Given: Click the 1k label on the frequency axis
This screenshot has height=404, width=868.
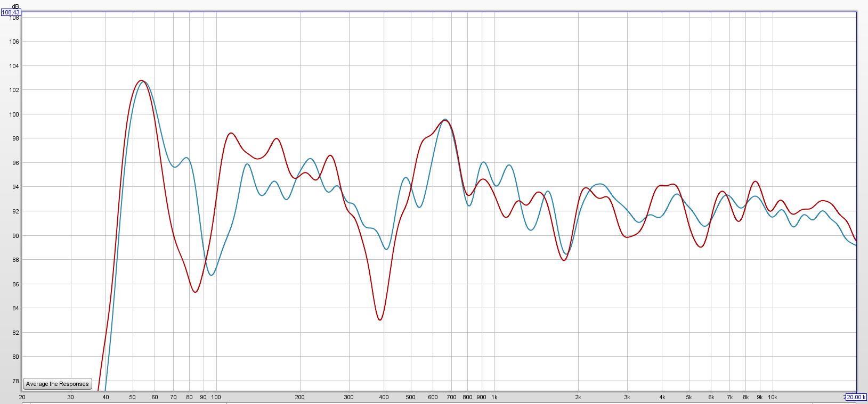Looking at the screenshot, I should coord(494,397).
